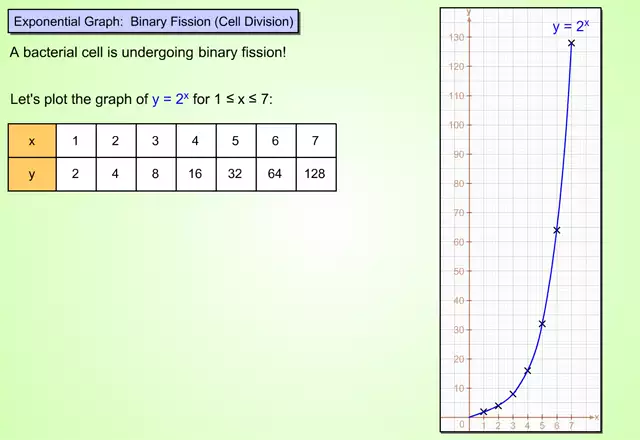Click the y-axis tick label 30
640x440 pixels.
click(459, 329)
